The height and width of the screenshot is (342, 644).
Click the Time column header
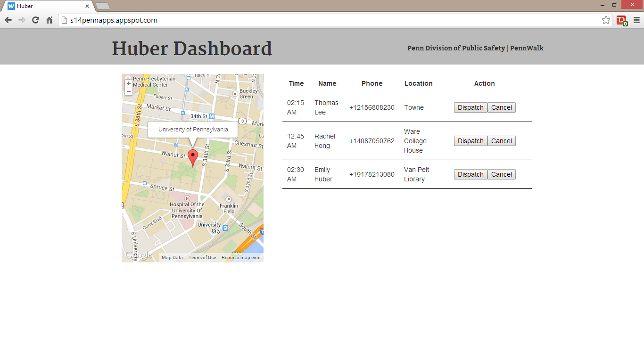[x=297, y=83]
